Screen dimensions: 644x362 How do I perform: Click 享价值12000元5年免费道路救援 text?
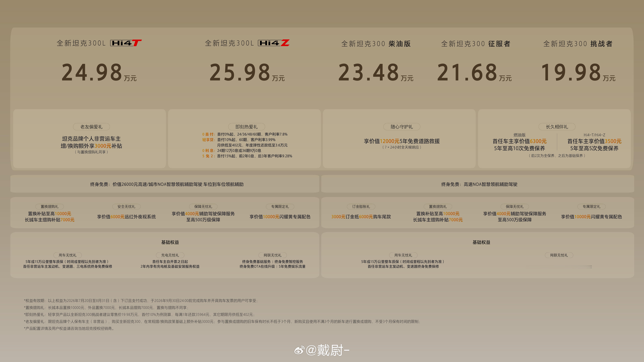402,141
